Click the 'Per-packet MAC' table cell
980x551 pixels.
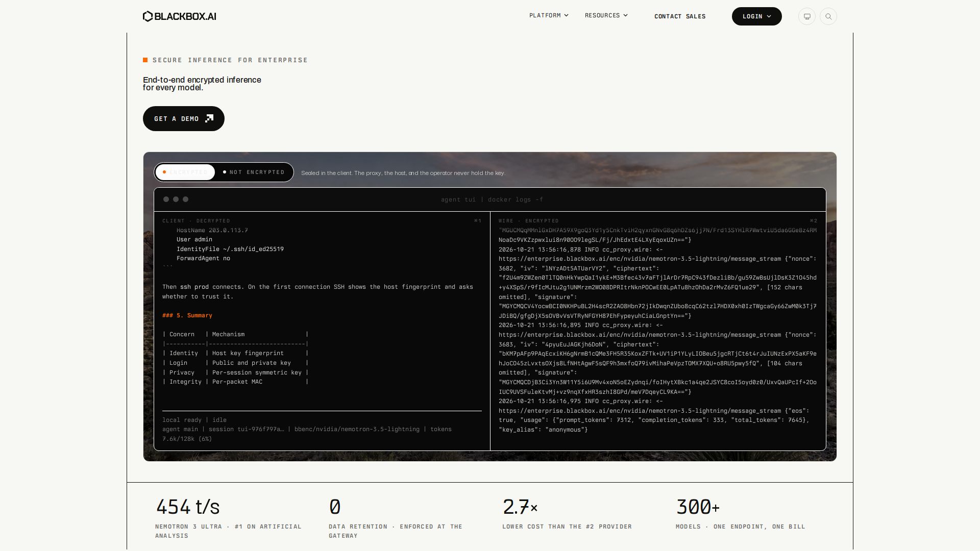coord(237,382)
